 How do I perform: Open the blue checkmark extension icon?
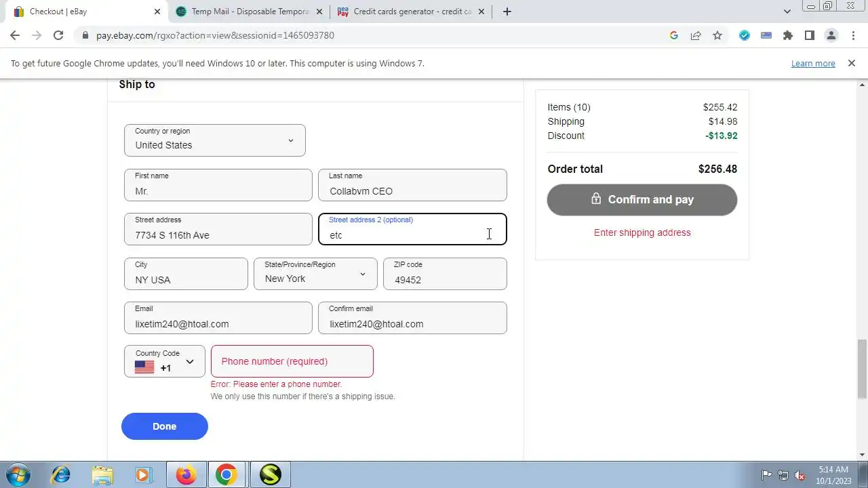pyautogui.click(x=745, y=35)
